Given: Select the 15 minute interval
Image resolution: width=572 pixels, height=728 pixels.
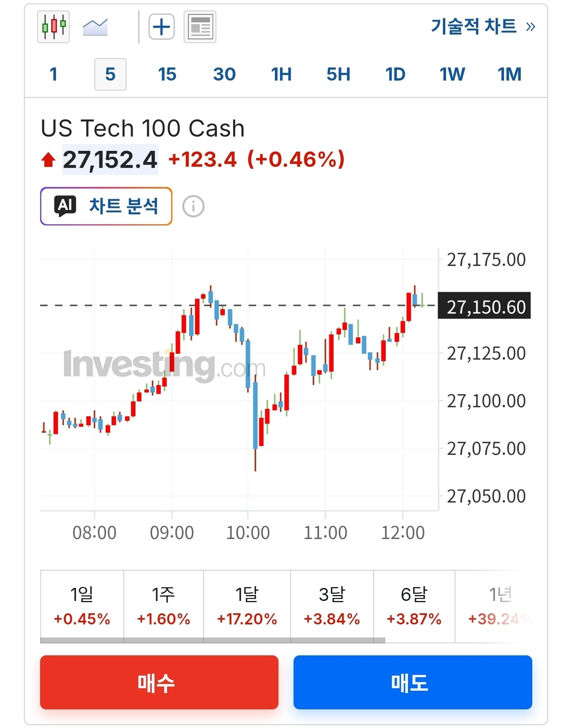Looking at the screenshot, I should tap(167, 74).
